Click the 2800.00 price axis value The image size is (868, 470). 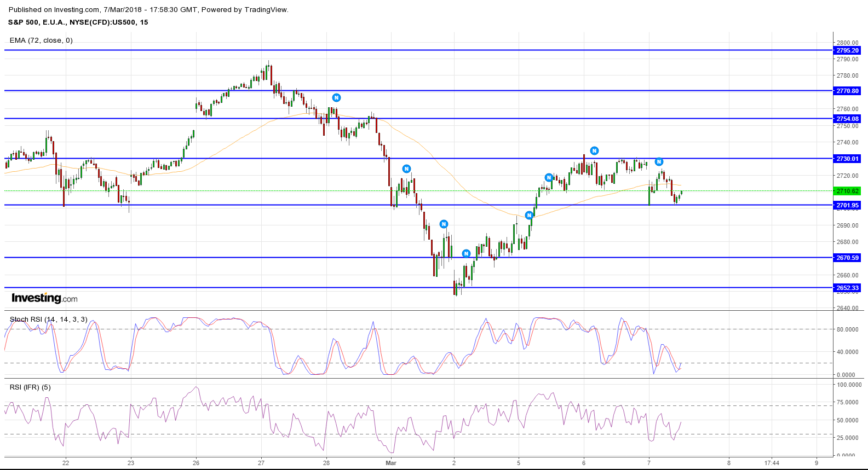(848, 43)
